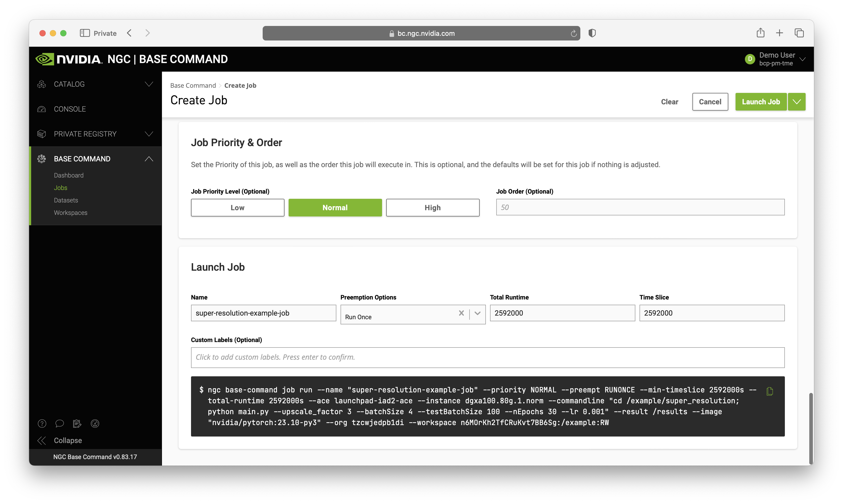Open the Workspaces sidebar item
This screenshot has height=504, width=843.
[71, 213]
